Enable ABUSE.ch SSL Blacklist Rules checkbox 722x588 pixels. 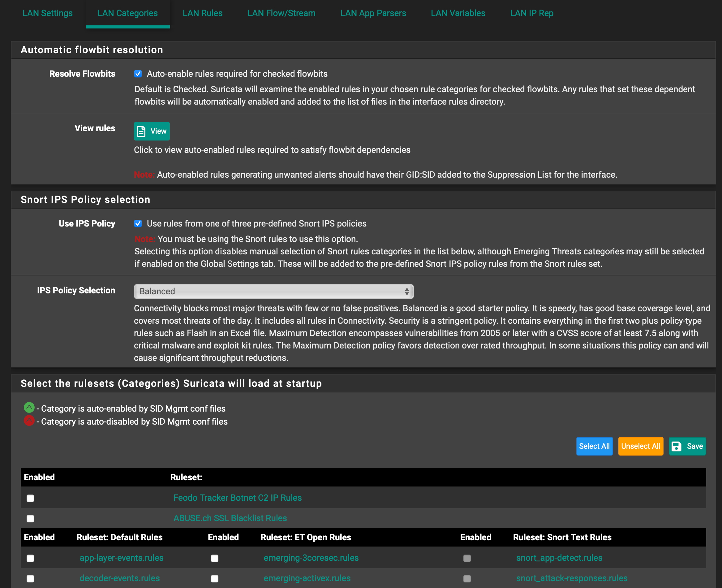point(30,518)
